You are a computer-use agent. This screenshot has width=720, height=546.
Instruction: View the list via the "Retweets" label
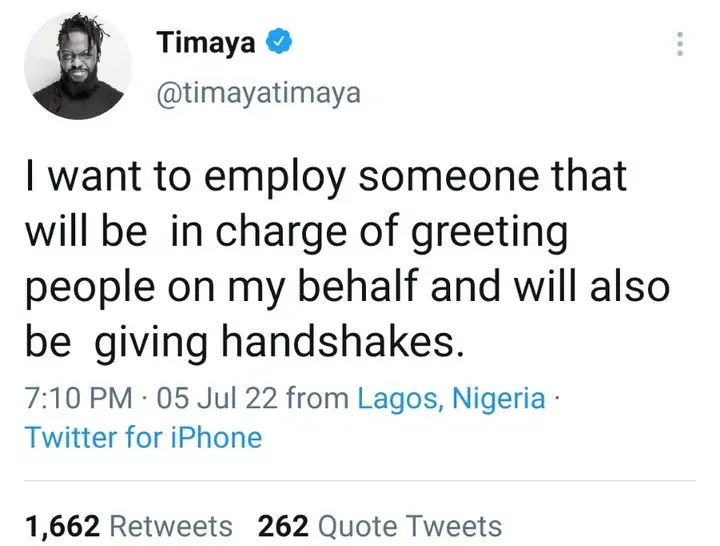tap(170, 525)
